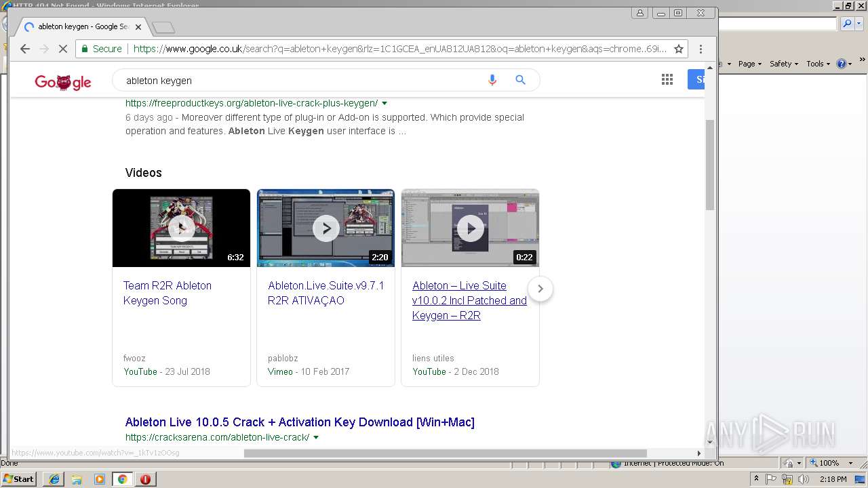Click the Internet Explorer taskbar icon
The image size is (868, 488).
[54, 479]
